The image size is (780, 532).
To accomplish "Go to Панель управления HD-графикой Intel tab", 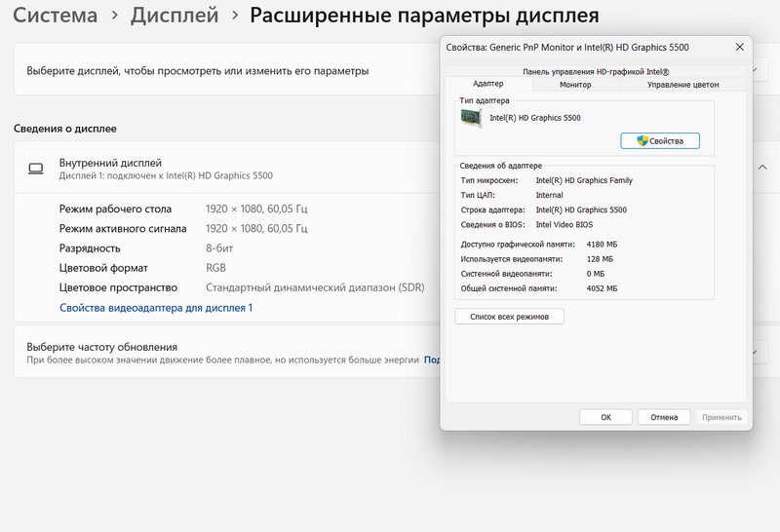I will pos(595,71).
